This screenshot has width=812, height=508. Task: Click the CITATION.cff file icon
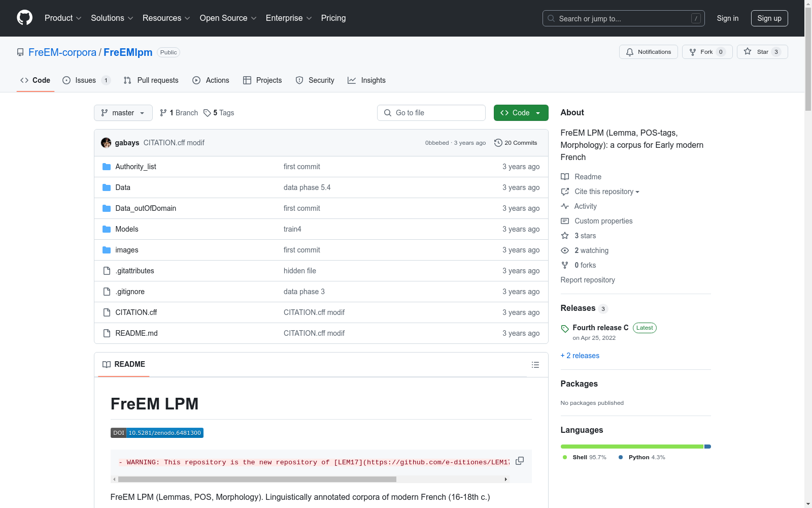107,312
